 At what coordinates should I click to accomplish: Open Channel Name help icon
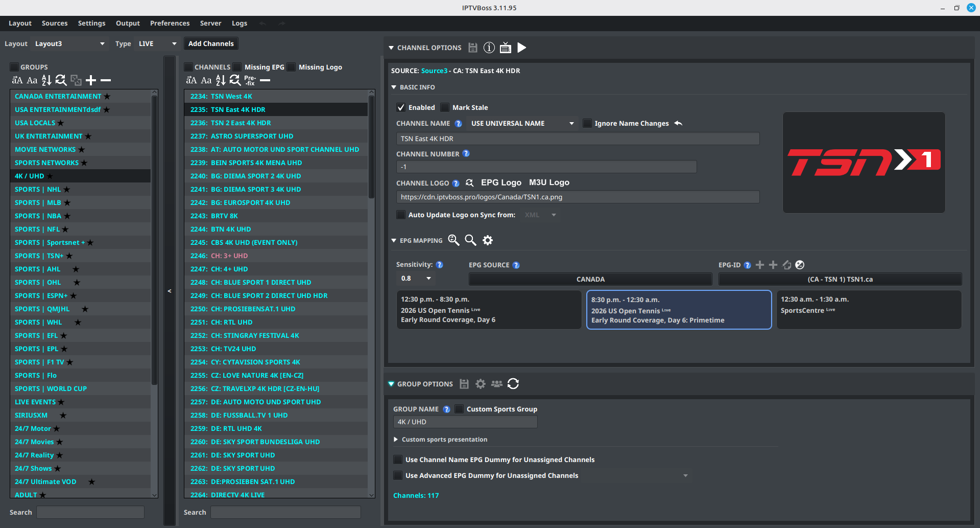458,124
